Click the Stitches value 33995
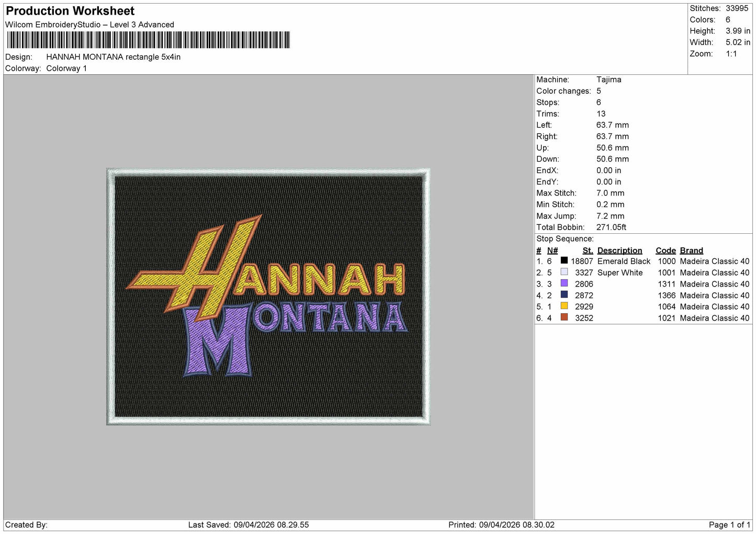Image resolution: width=756 pixels, height=534 pixels. 737,8
